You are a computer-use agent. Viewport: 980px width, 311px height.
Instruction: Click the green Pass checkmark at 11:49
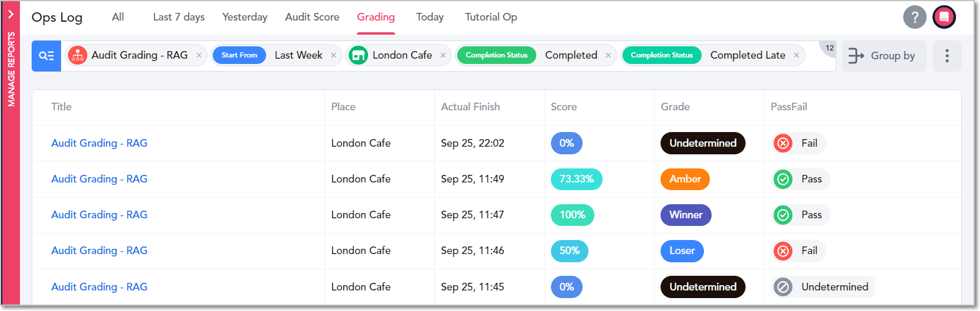click(783, 179)
